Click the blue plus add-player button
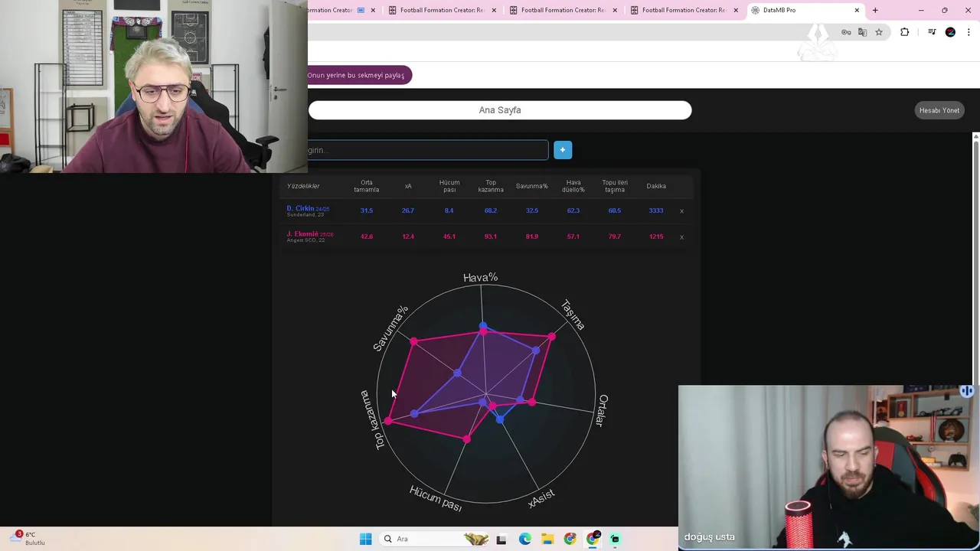The image size is (980, 551). (563, 150)
